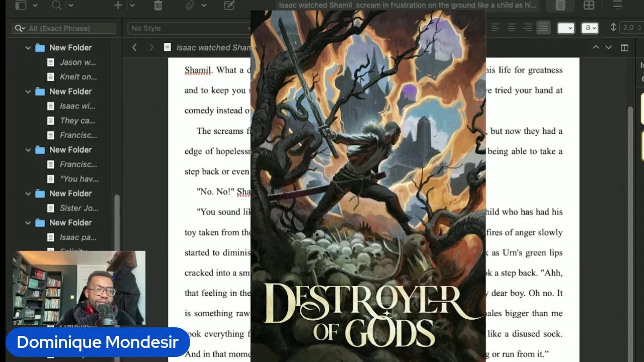Collapse the New Folder above '"You hav...'
The width and height of the screenshot is (644, 362).
click(x=28, y=150)
